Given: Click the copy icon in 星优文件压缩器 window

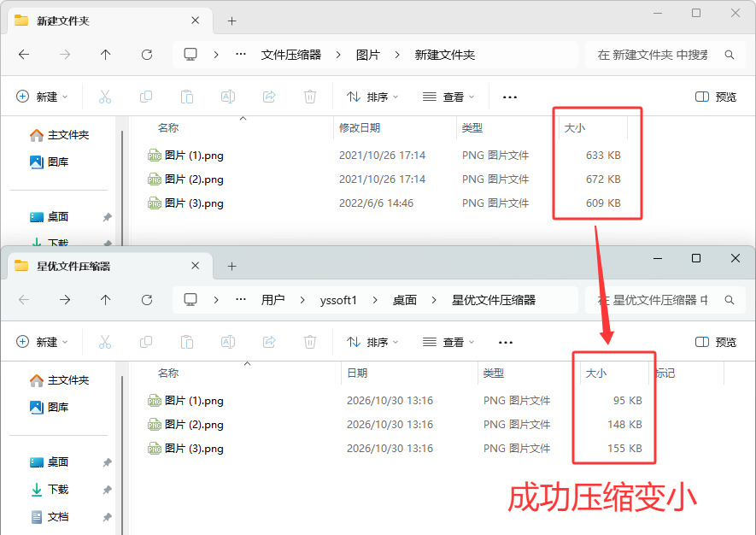Looking at the screenshot, I should coord(146,342).
